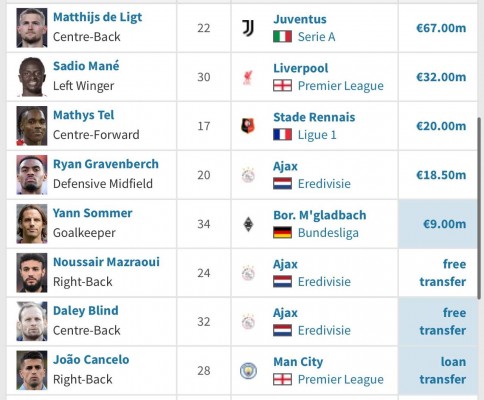Click the Borussia M'gladbach diamond crest
This screenshot has width=484, height=400.
tap(248, 224)
